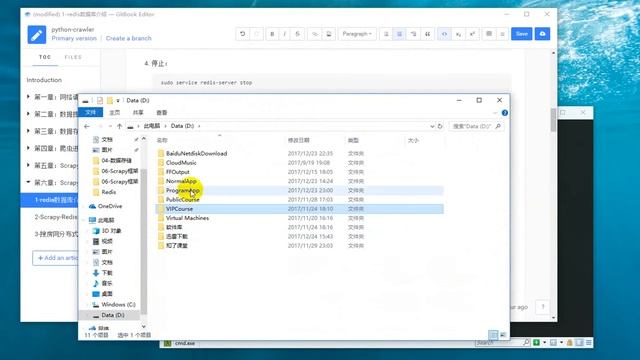This screenshot has width=640, height=360.
Task: Click the Explorer refresh icon
Action: [x=440, y=127]
